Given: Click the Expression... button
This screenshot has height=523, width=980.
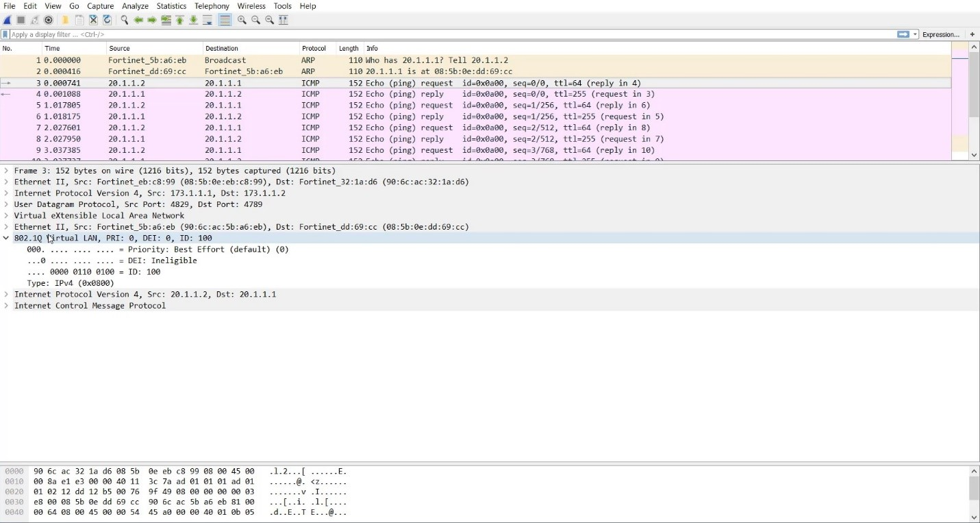Looking at the screenshot, I should click(x=940, y=34).
